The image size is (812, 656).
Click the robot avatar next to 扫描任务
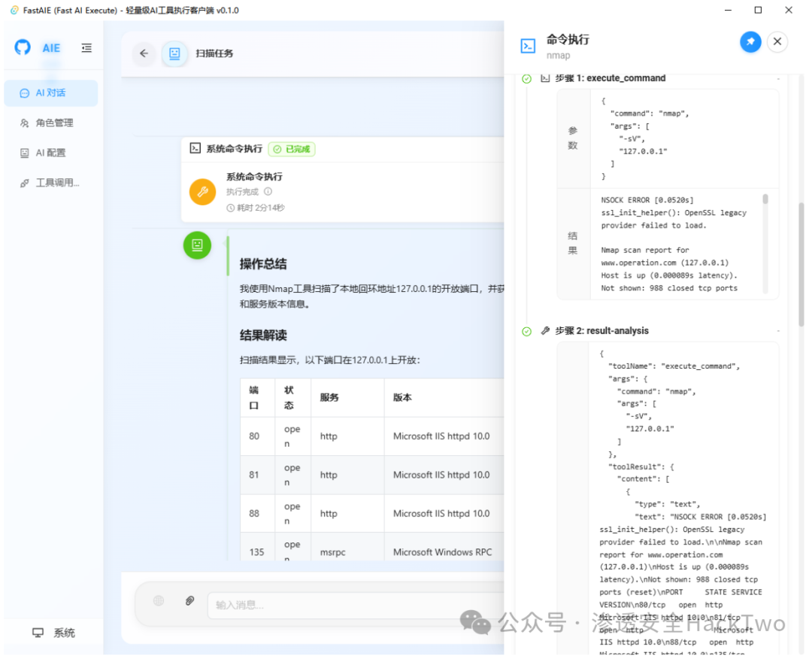(x=174, y=53)
